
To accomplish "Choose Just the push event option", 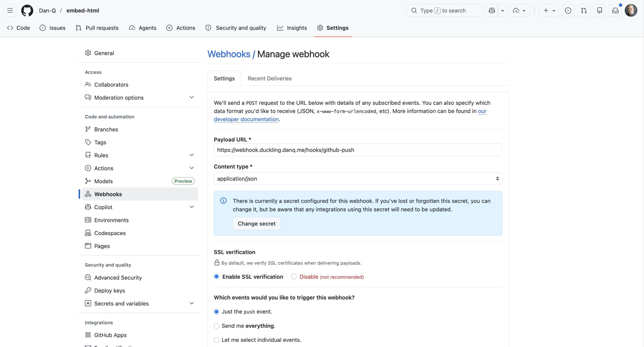I will click(216, 312).
